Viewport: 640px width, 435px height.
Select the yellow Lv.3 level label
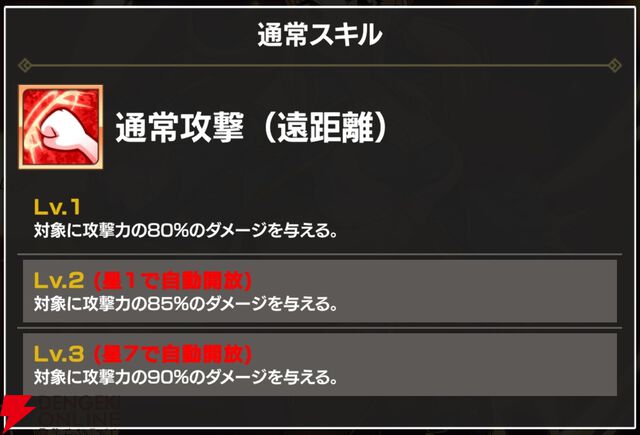click(x=56, y=353)
